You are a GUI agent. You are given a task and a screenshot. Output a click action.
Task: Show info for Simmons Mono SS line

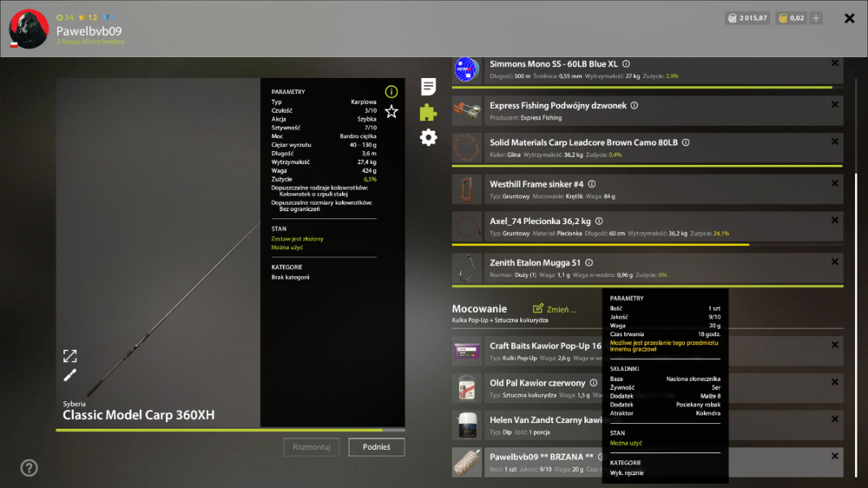pos(626,64)
